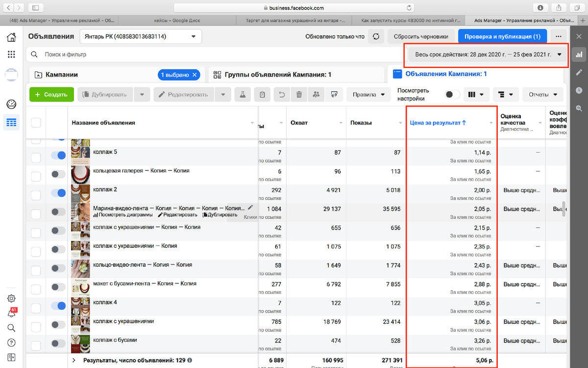Check the box for the коллаж с бусами row

[36, 345]
